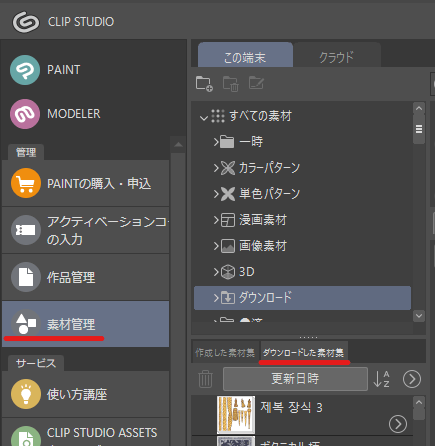
Task: Click the PAINT label
Action: click(x=64, y=70)
